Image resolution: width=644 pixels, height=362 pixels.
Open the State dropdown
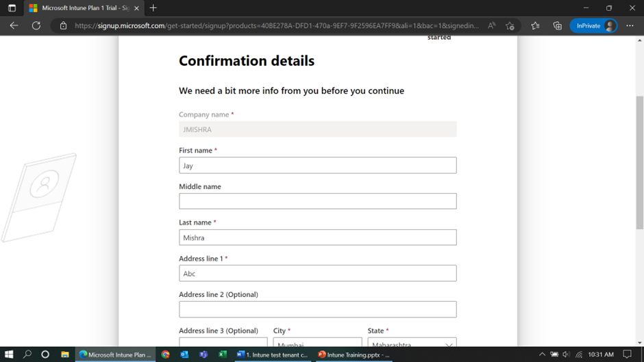pos(412,343)
